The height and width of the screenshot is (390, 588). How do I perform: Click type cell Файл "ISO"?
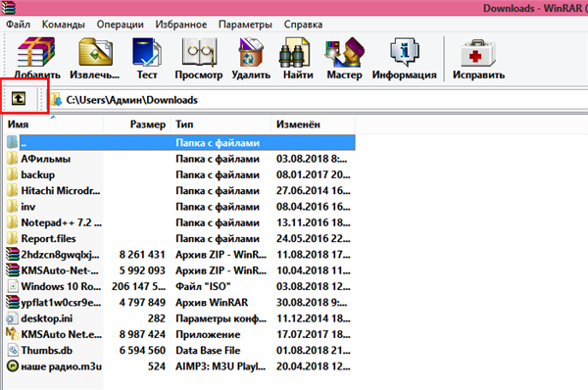203,286
